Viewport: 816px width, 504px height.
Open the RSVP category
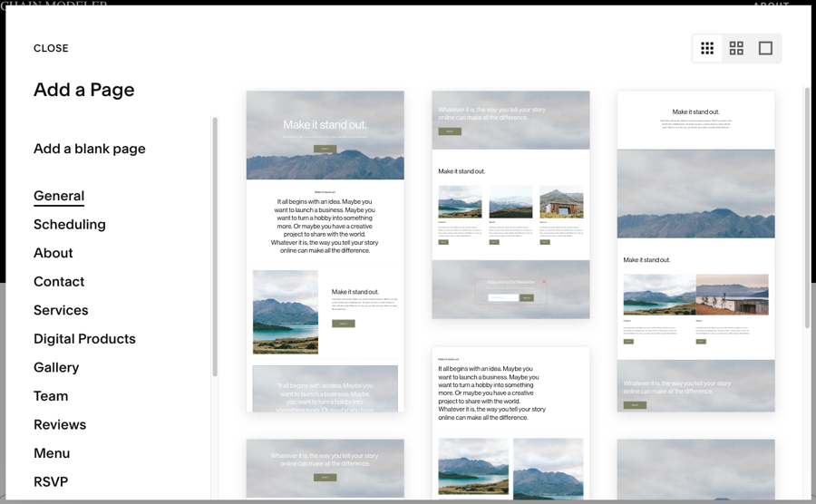tap(51, 481)
